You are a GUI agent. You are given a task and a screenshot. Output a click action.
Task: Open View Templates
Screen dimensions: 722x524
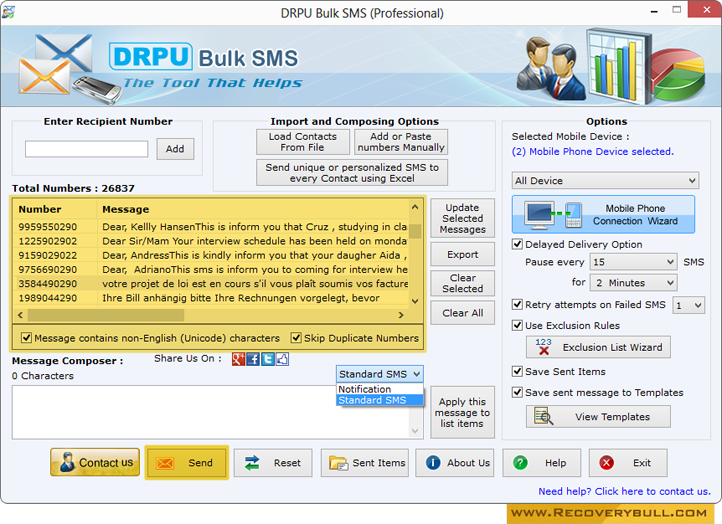pos(598,417)
